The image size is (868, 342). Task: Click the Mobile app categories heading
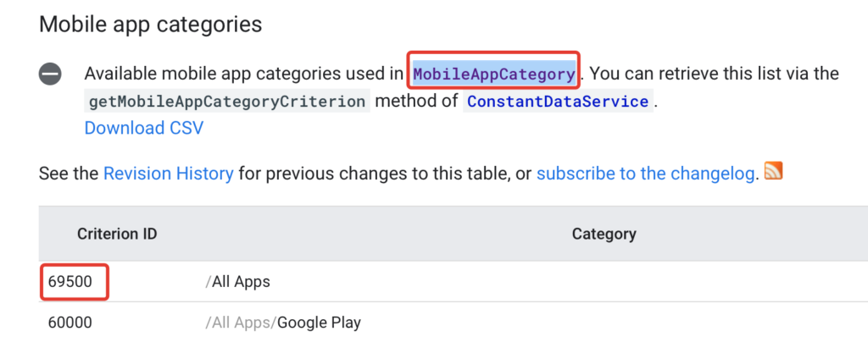click(151, 25)
